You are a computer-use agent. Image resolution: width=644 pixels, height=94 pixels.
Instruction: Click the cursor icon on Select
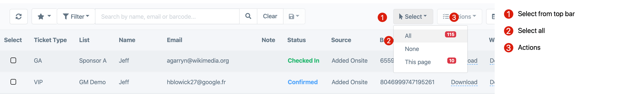pyautogui.click(x=401, y=17)
